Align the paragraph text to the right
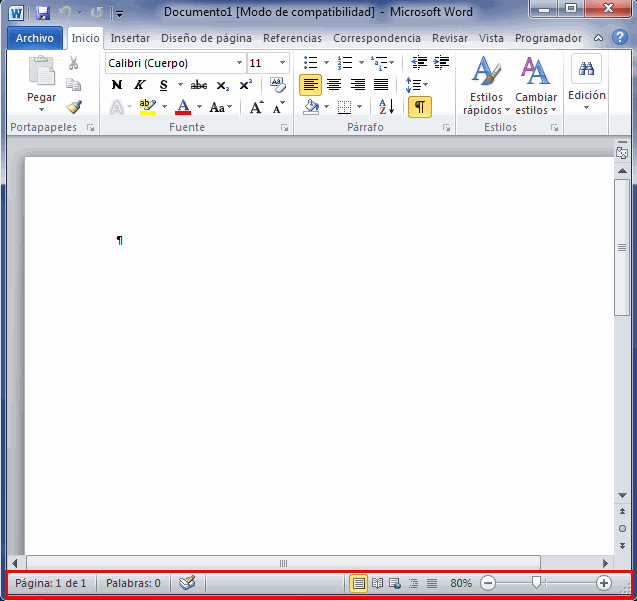The image size is (637, 601). pos(358,85)
